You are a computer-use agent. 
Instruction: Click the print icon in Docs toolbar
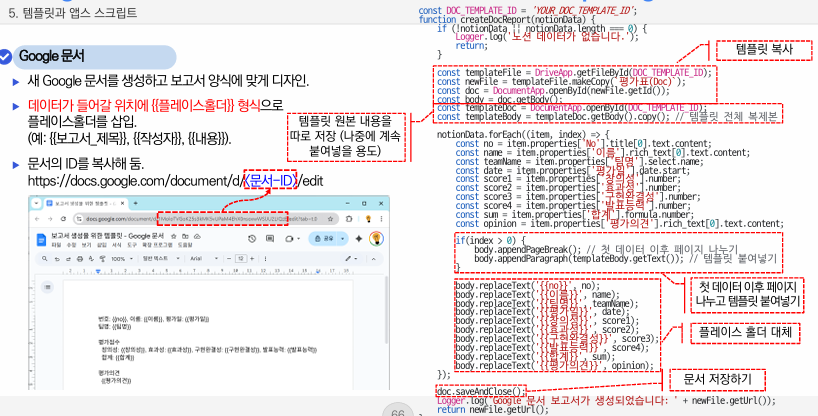pyautogui.click(x=80, y=259)
